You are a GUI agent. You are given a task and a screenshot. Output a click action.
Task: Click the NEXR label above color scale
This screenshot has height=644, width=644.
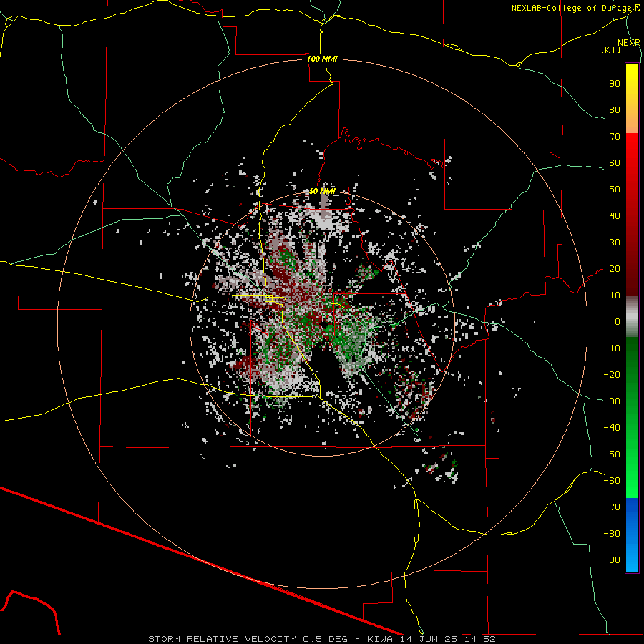coord(629,43)
